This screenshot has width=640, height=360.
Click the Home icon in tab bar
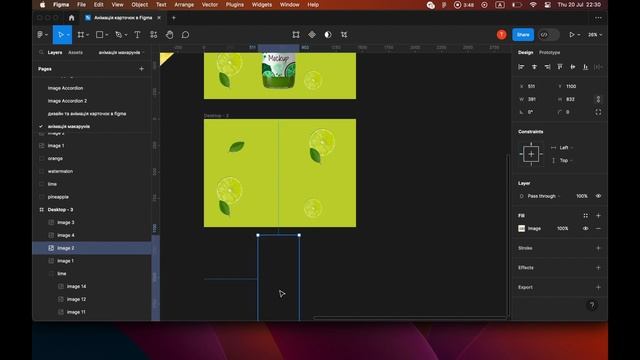point(71,18)
